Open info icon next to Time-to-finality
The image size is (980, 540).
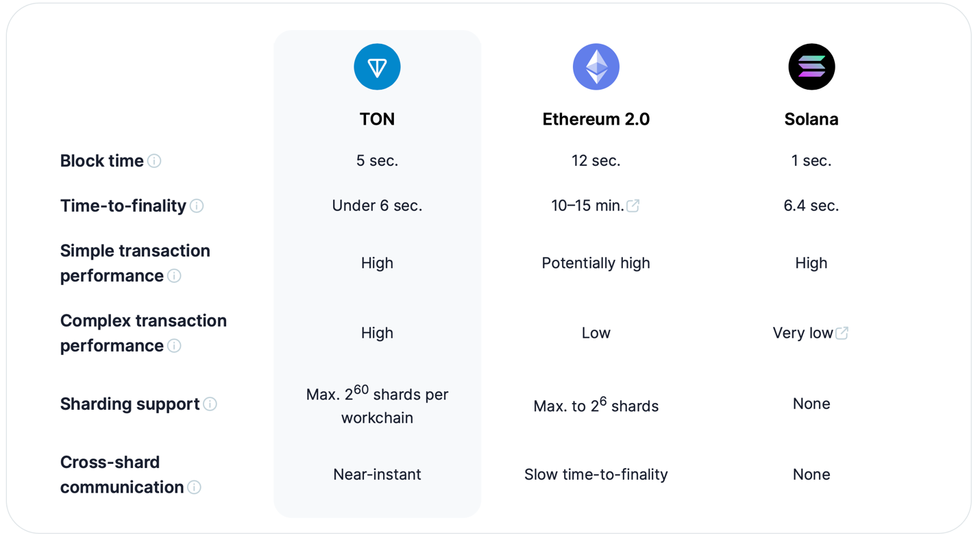[x=197, y=206]
